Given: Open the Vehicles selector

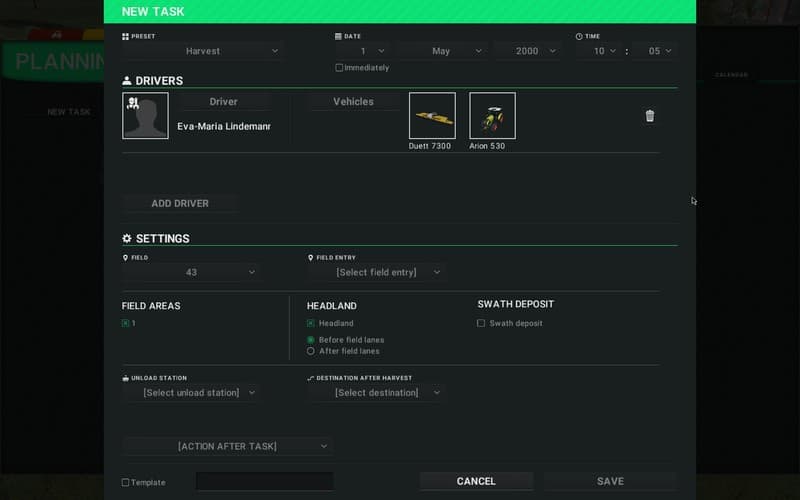Looking at the screenshot, I should 353,102.
